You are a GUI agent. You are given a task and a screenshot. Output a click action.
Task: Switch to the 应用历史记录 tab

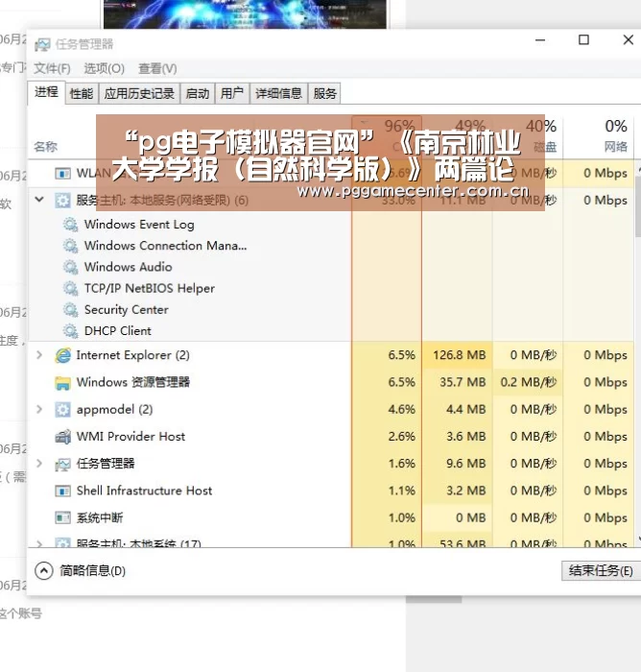tap(139, 93)
